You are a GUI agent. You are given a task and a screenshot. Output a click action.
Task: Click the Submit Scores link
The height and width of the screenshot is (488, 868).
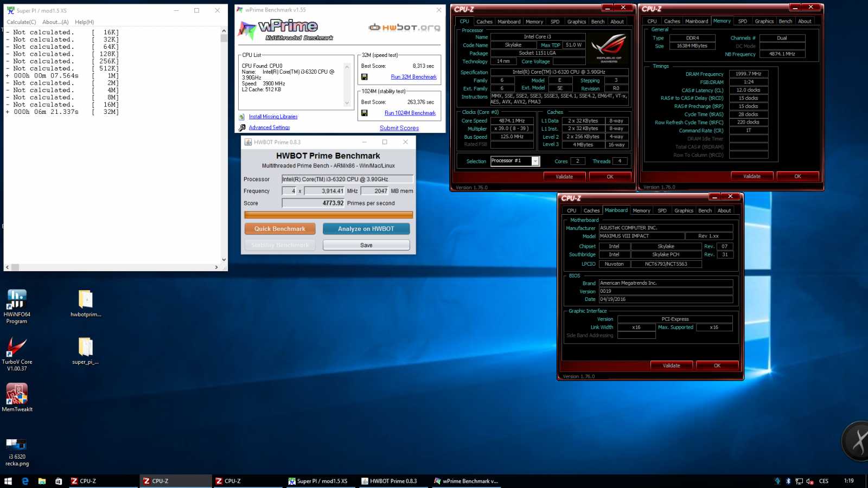tap(399, 128)
